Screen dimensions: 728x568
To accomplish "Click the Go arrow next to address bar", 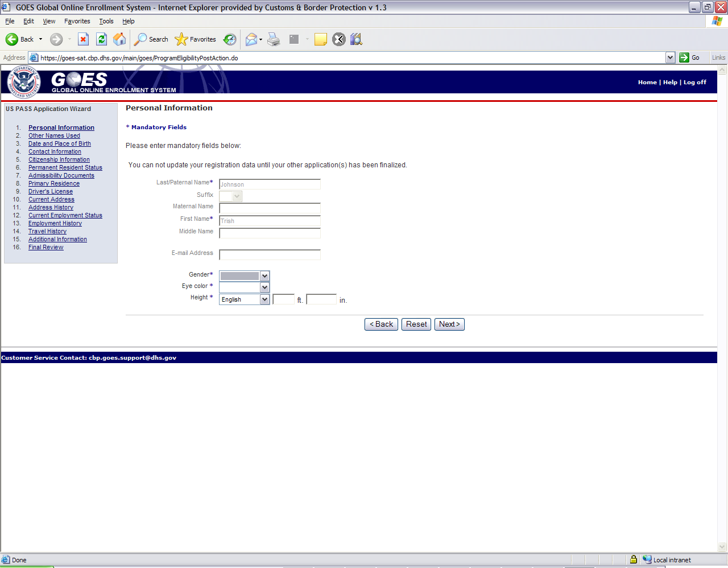I will tap(684, 57).
